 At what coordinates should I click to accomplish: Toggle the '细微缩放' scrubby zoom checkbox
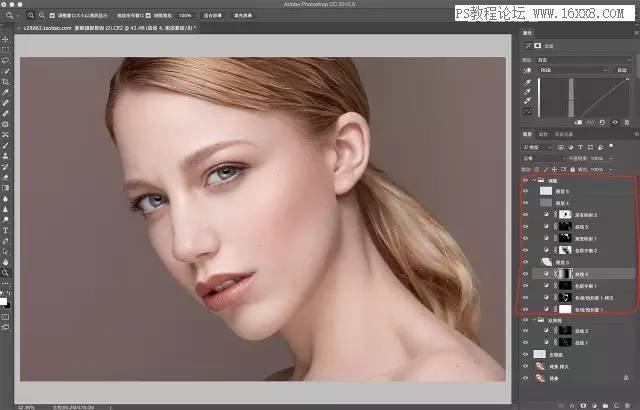(x=148, y=16)
